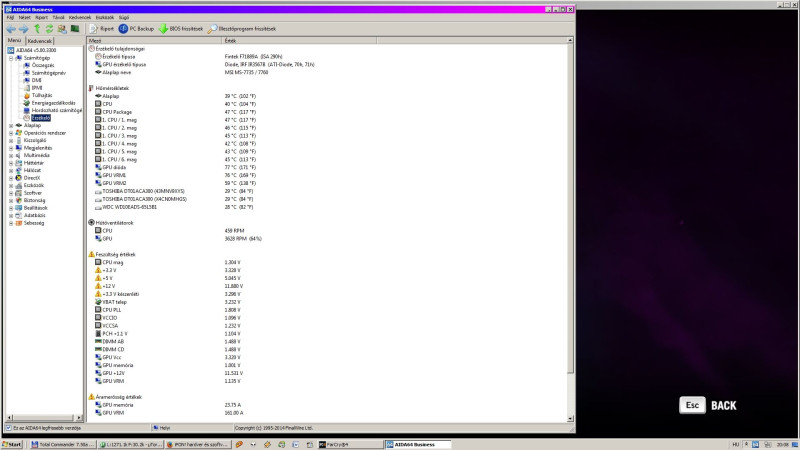The height and width of the screenshot is (450, 800).
Task: Open the Windows Start button
Action: point(12,445)
